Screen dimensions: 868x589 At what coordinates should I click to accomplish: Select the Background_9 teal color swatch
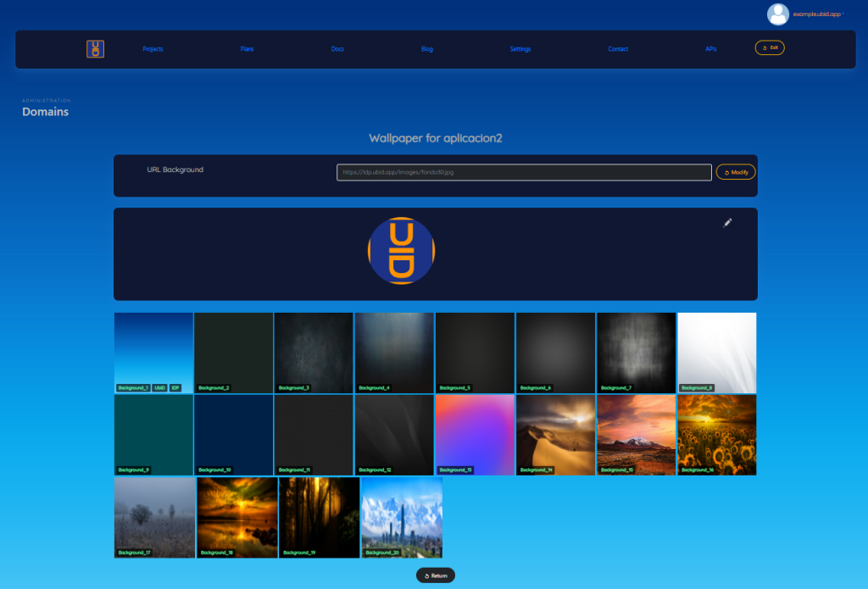[x=153, y=435]
